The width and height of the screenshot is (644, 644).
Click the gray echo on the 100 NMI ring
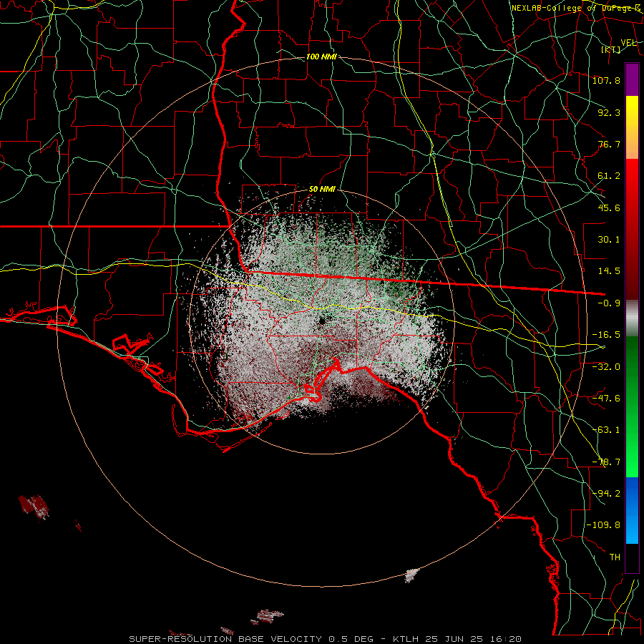click(x=412, y=575)
